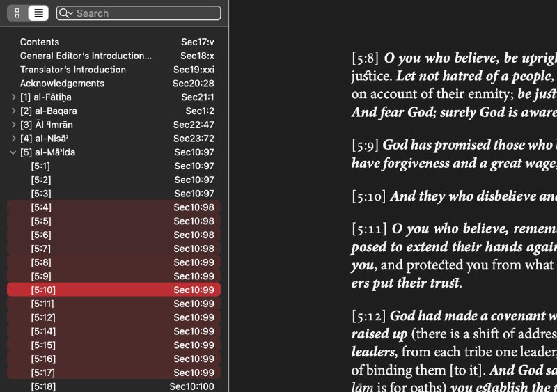Click page label Sec17:v for Contents

(x=198, y=42)
